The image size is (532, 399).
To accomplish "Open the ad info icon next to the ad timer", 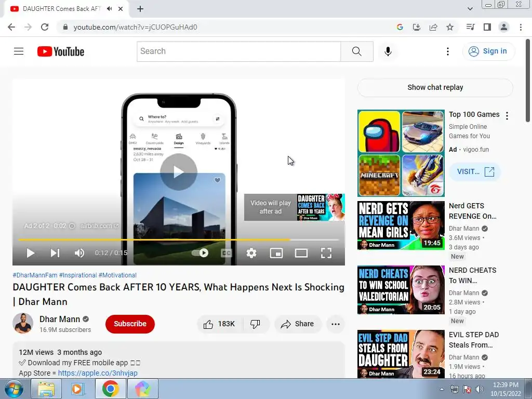I will click(72, 226).
